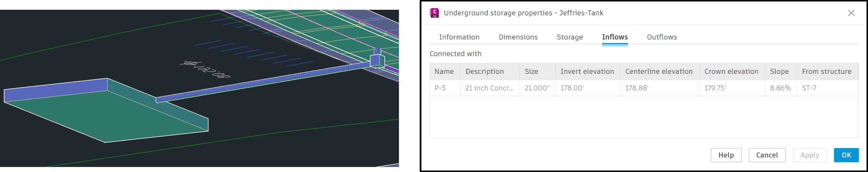Click the active Inflows tab

click(x=615, y=37)
